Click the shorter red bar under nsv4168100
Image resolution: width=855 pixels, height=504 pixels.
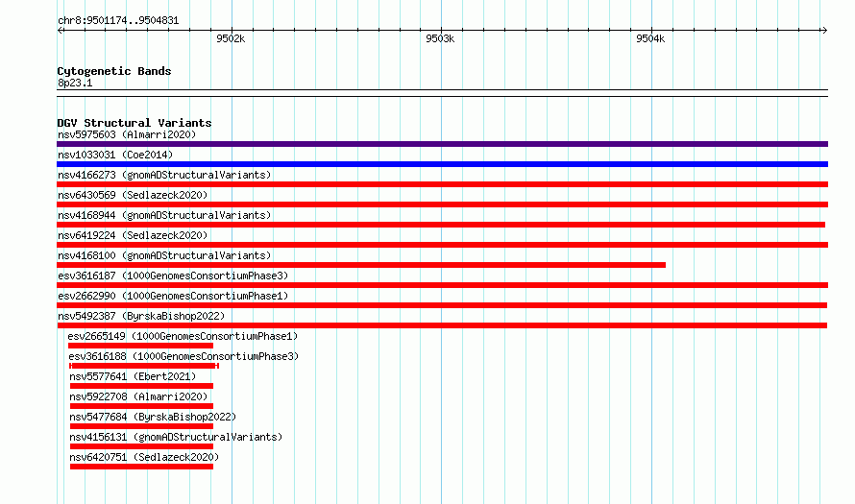(x=361, y=265)
